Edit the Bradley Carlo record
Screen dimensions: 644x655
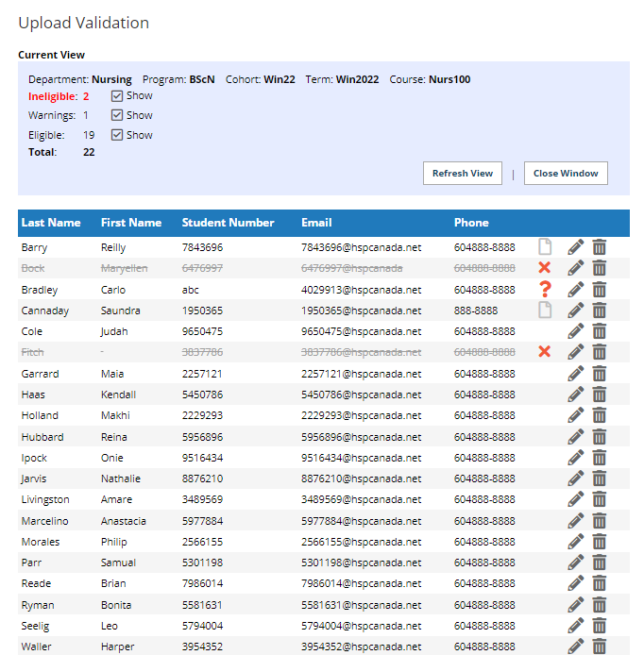coord(575,290)
